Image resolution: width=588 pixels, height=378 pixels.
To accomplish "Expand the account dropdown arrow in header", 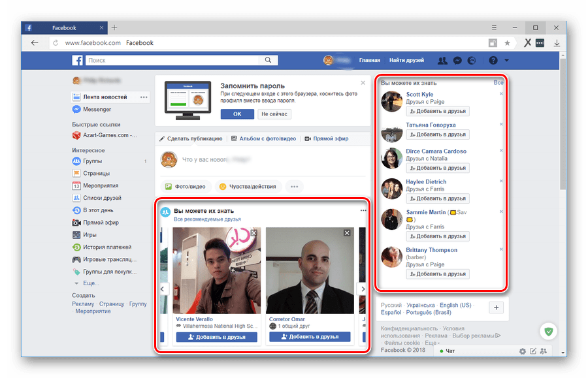I will (506, 61).
